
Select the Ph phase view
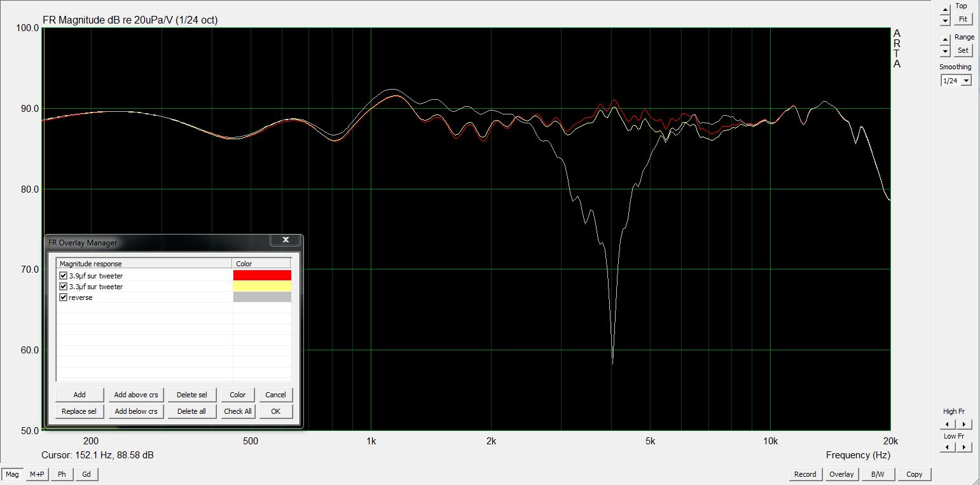click(62, 474)
